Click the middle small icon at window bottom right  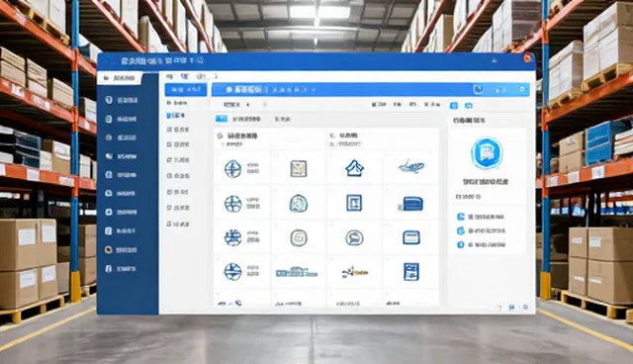click(511, 308)
